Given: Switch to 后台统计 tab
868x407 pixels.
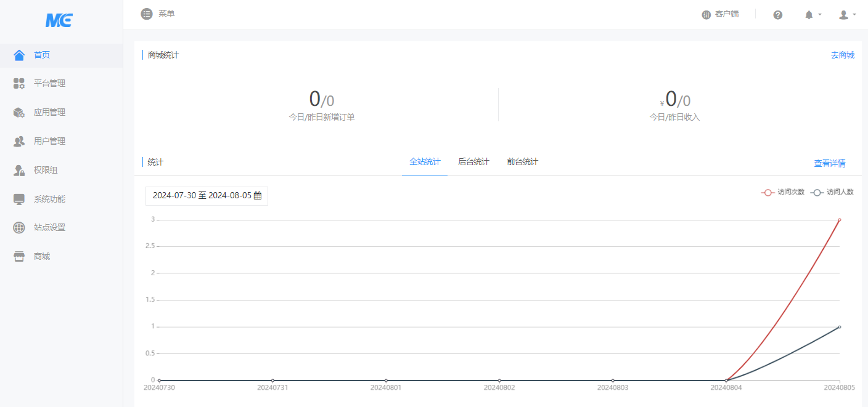Looking at the screenshot, I should click(473, 162).
